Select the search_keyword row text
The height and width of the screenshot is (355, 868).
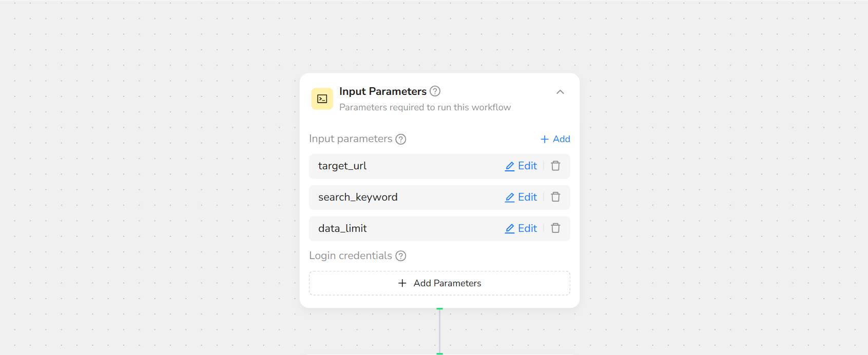[358, 198]
